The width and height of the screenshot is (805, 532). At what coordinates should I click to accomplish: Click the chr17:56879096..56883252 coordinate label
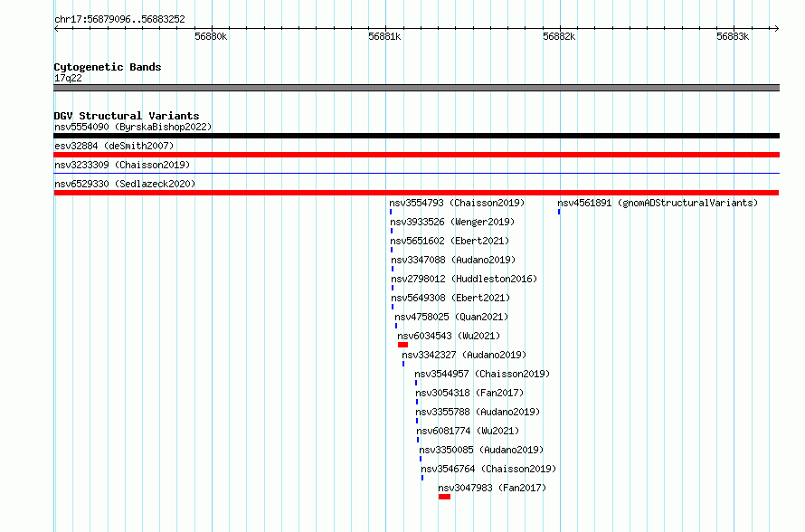coord(119,20)
